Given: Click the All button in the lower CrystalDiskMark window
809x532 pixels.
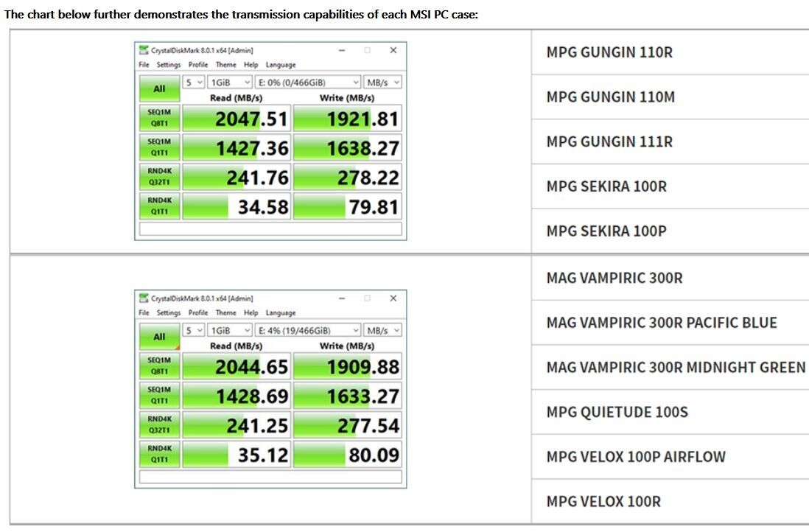Looking at the screenshot, I should [159, 337].
